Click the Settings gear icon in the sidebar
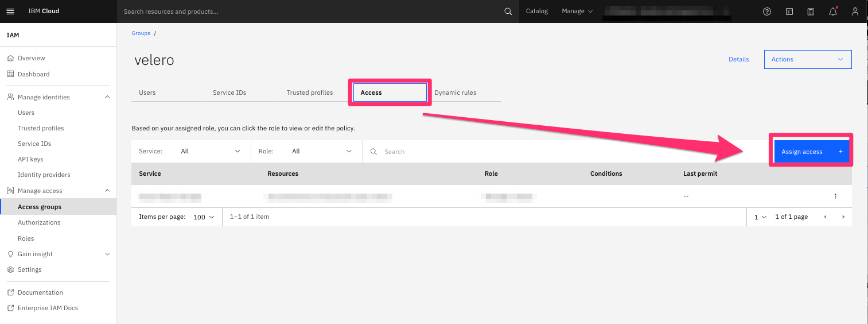Screen dimensions: 868x324 10,269
